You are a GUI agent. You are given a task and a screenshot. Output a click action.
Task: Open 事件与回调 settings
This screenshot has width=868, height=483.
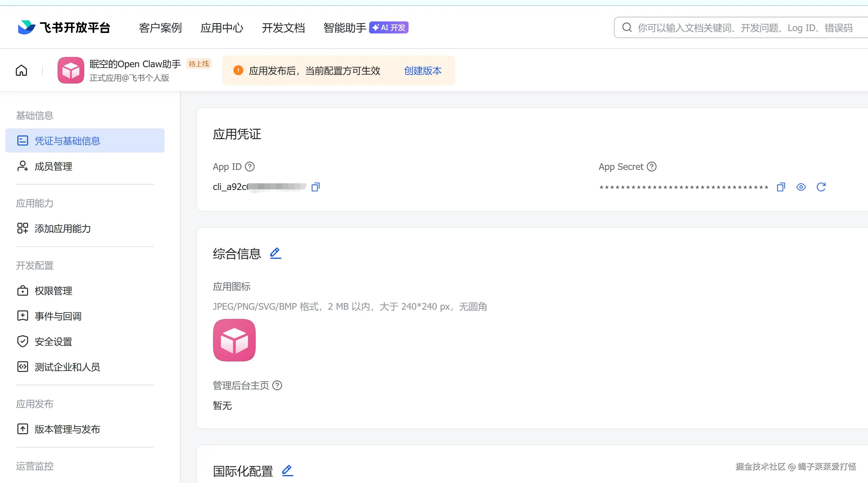pos(58,316)
